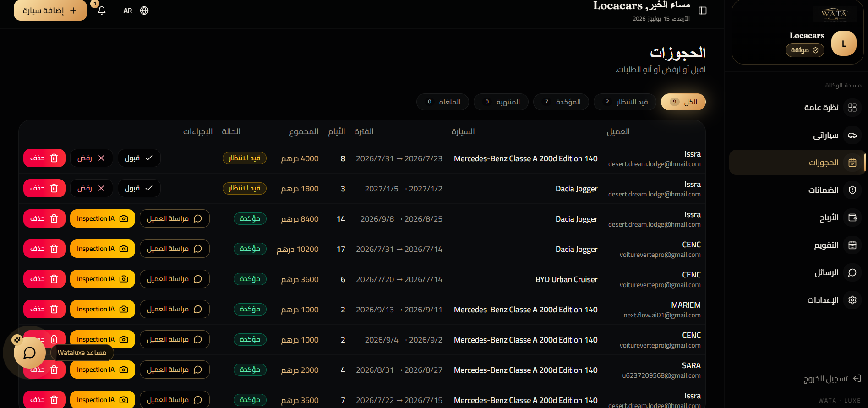Start Inspection IA for 8400 درهم booking
This screenshot has width=868, height=408.
(x=103, y=218)
